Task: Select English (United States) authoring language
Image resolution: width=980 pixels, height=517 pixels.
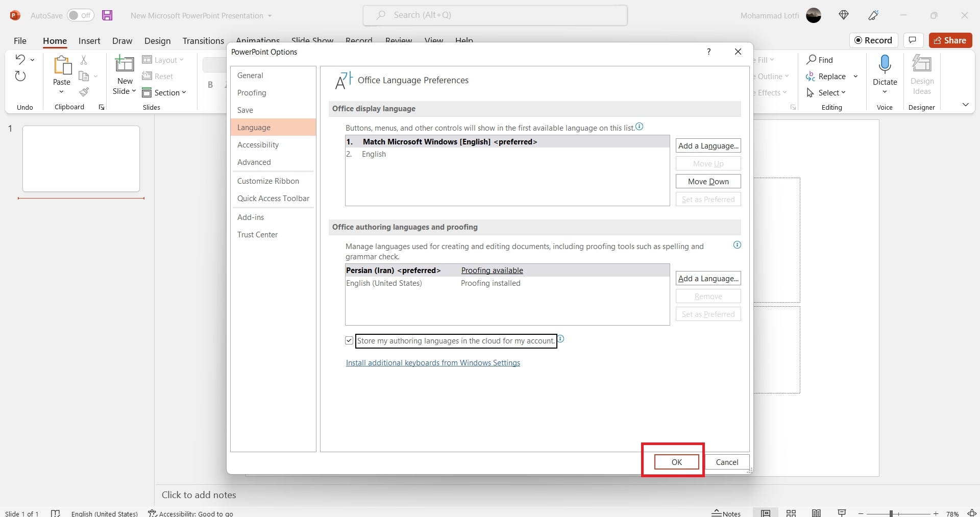Action: (x=507, y=283)
